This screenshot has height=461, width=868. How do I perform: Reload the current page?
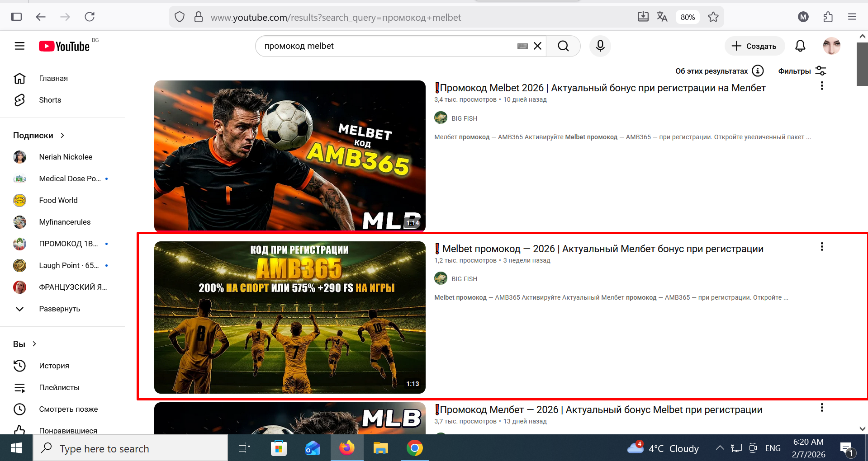(x=90, y=17)
